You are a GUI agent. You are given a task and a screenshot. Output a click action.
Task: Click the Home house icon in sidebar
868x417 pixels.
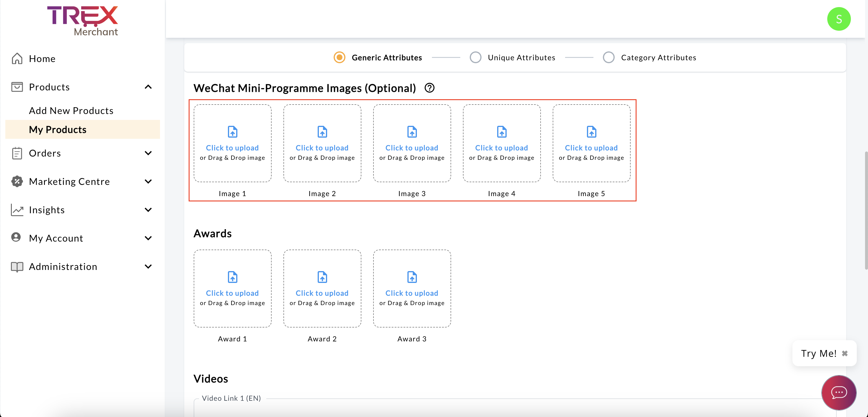[x=17, y=59]
